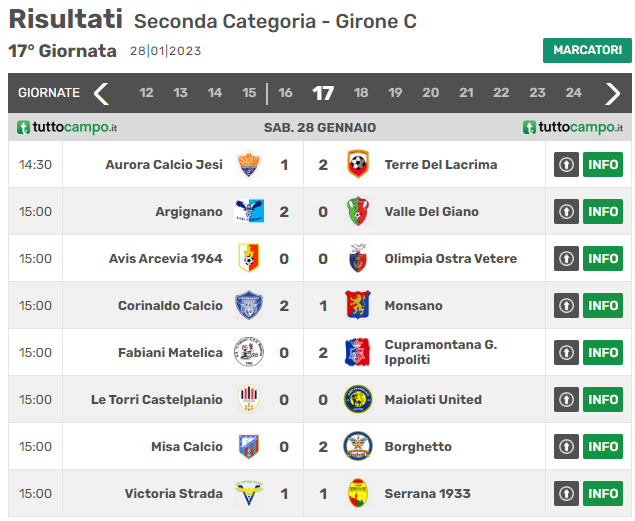Click the Maiolati United round badge
The width and height of the screenshot is (635, 521).
click(x=358, y=399)
